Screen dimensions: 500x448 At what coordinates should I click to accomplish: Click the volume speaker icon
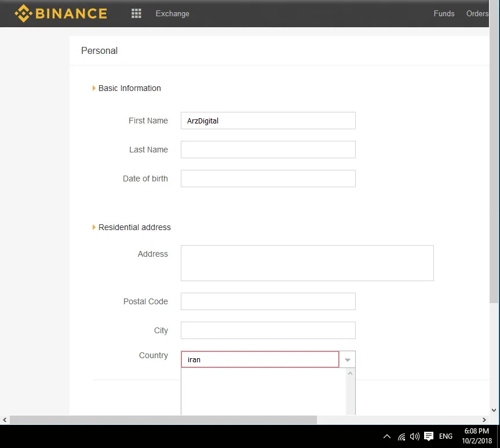[414, 436]
